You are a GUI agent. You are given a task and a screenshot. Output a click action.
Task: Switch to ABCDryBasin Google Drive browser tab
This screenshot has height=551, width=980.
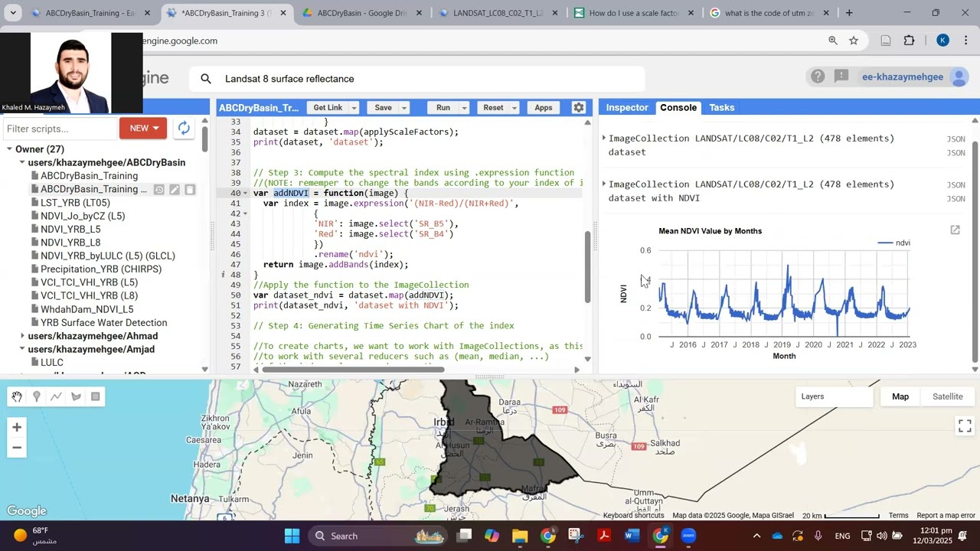[361, 13]
